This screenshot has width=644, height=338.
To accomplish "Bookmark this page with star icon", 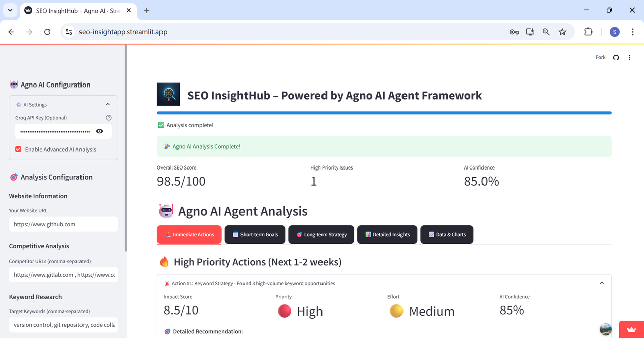I will 562,32.
